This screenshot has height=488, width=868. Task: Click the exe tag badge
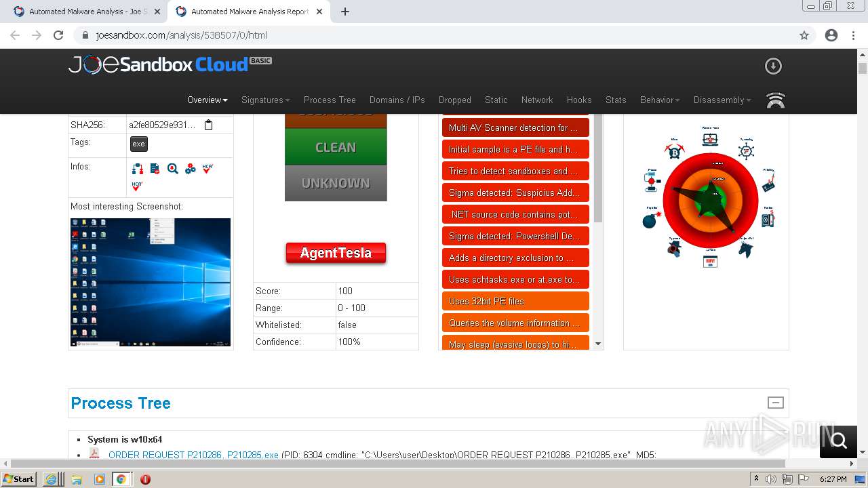138,144
